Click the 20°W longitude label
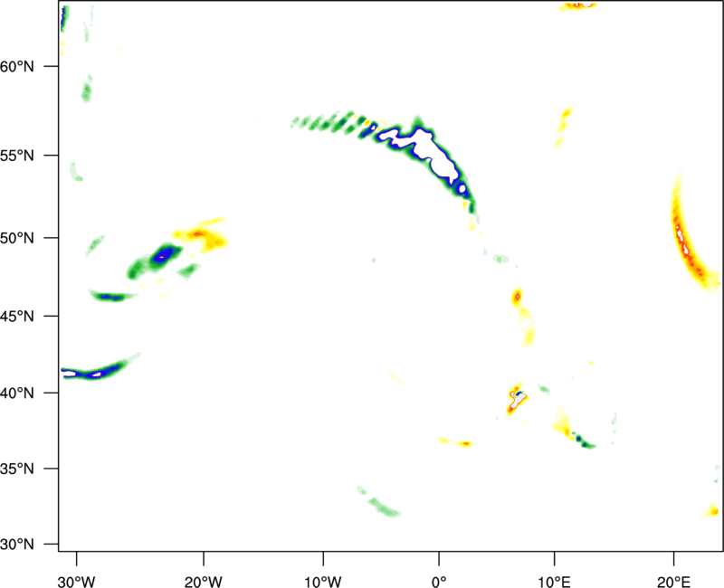The height and width of the screenshot is (588, 724). coord(204,582)
